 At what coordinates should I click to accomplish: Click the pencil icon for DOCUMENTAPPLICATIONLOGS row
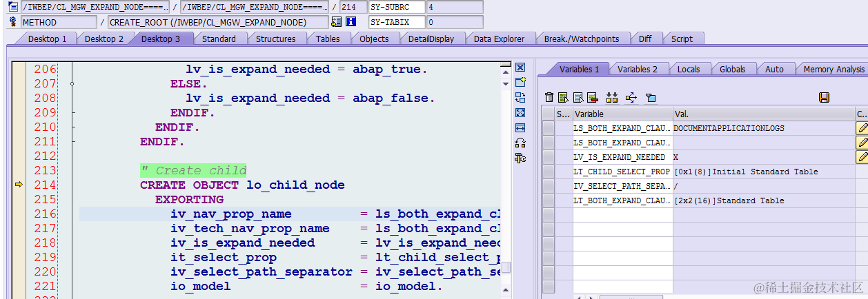(x=862, y=128)
